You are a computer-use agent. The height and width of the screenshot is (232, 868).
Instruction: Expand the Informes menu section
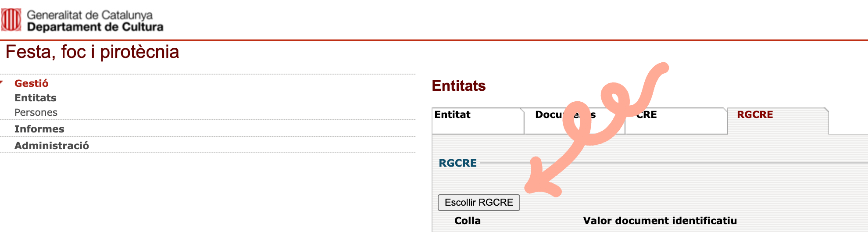(39, 129)
